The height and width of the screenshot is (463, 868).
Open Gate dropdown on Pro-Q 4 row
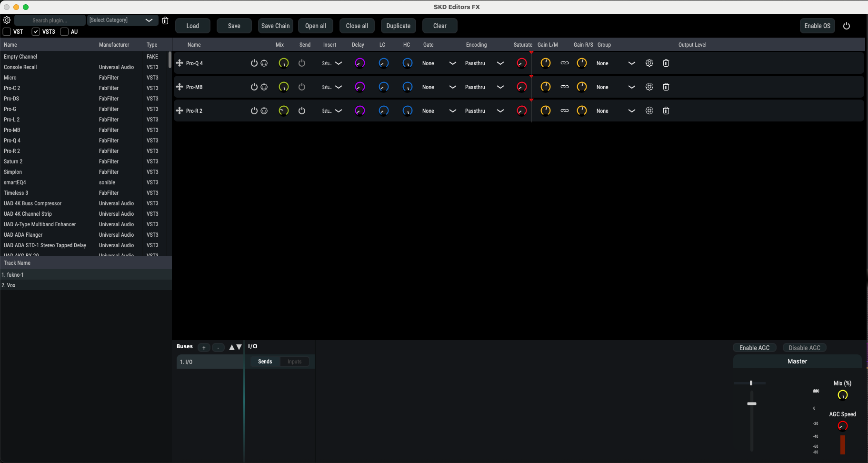(439, 63)
